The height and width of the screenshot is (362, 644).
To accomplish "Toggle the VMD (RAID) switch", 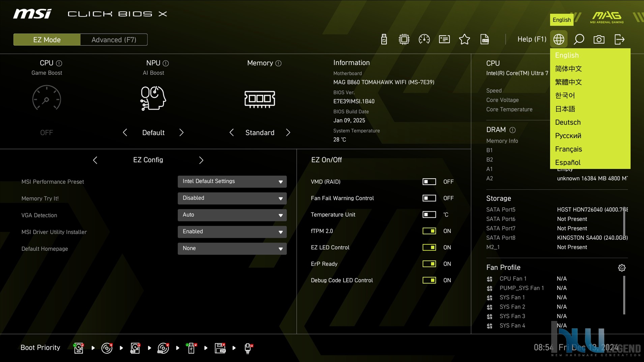I will (x=429, y=182).
